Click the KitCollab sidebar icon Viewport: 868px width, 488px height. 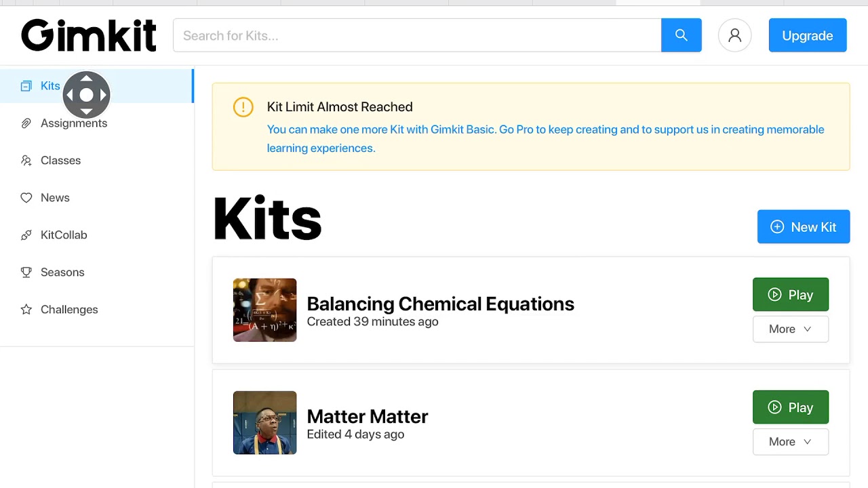click(x=26, y=235)
